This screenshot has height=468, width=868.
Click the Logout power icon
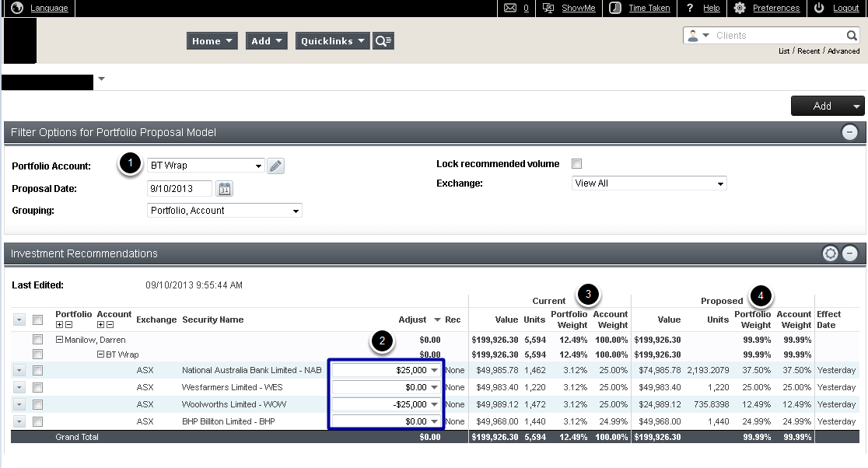[819, 8]
